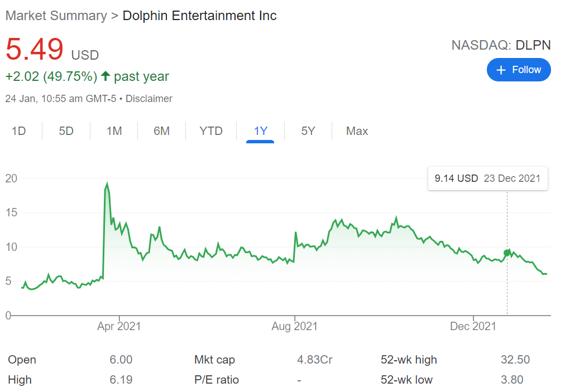The image size is (570, 392).
Task: Click the 9.14 USD price tooltip
Action: tap(488, 178)
